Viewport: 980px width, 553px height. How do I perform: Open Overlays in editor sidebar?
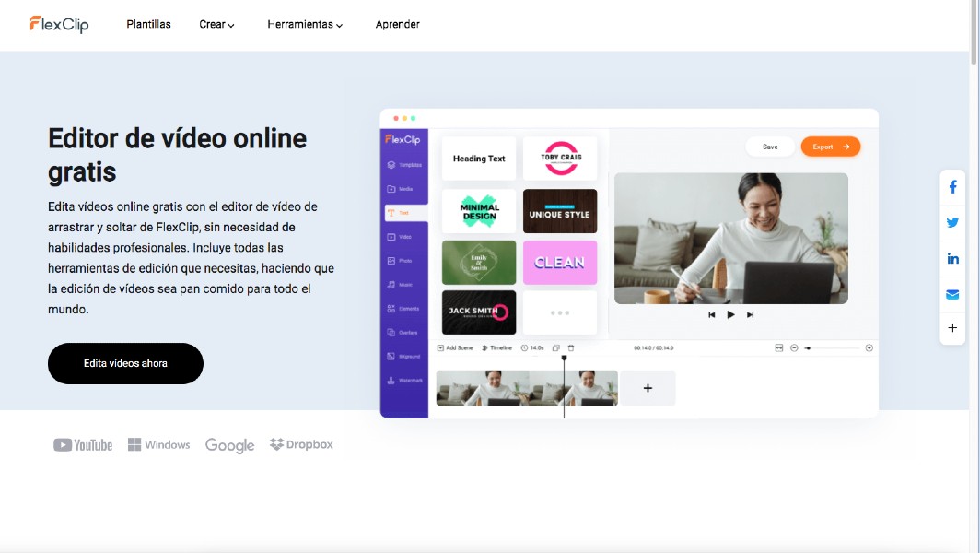tap(404, 333)
